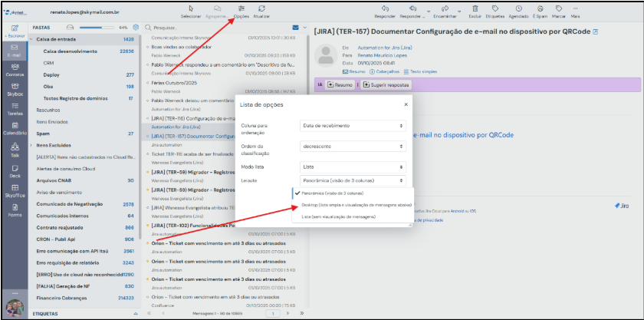Screen dimensions: 644x320
Task: Open Contatos in the sidebar
Action: (x=15, y=70)
